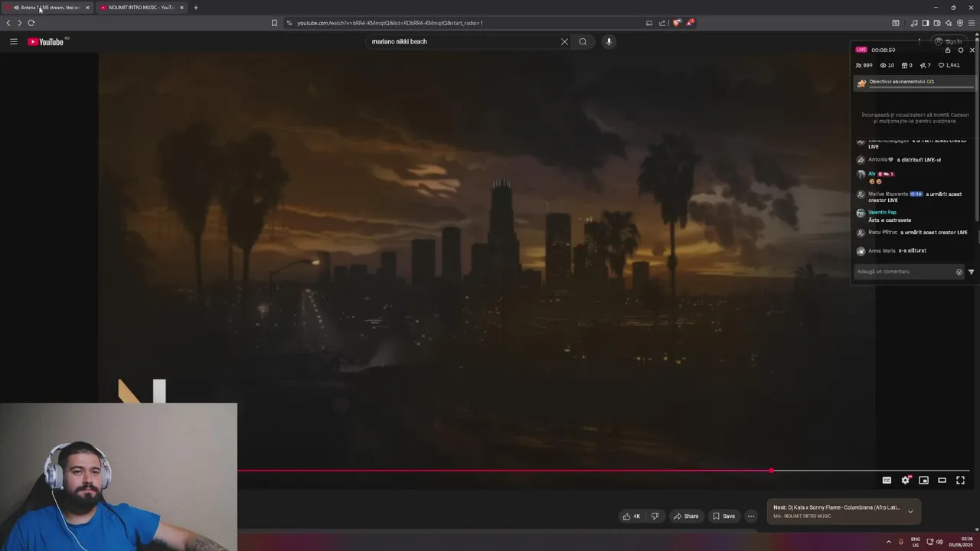Open the browser wallet icon

point(937,23)
